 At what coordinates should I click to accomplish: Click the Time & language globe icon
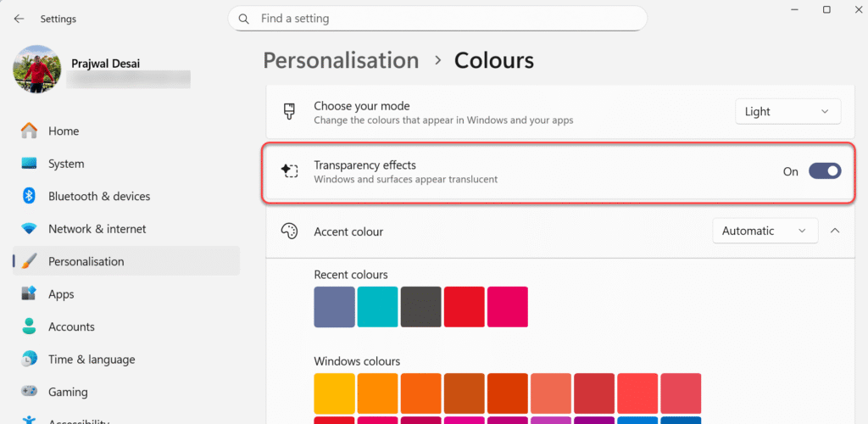(30, 360)
